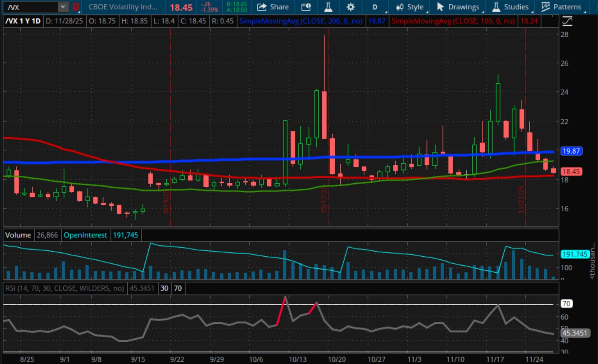The height and width of the screenshot is (364, 598).
Task: Click the news note icon beside Share
Action: 305,7
